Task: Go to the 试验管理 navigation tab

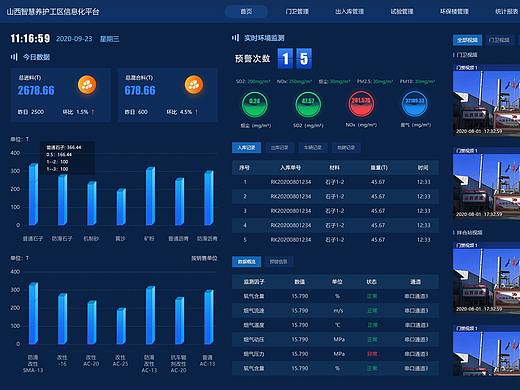Action: (x=402, y=12)
